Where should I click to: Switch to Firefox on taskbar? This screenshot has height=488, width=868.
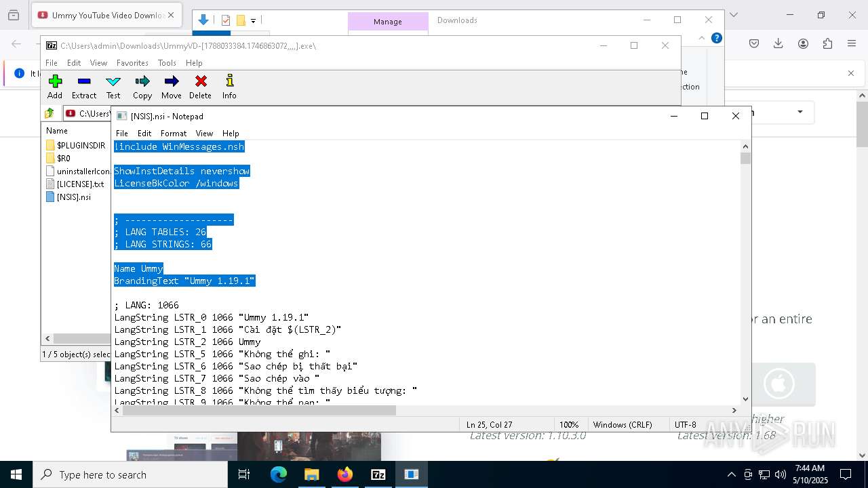[345, 474]
